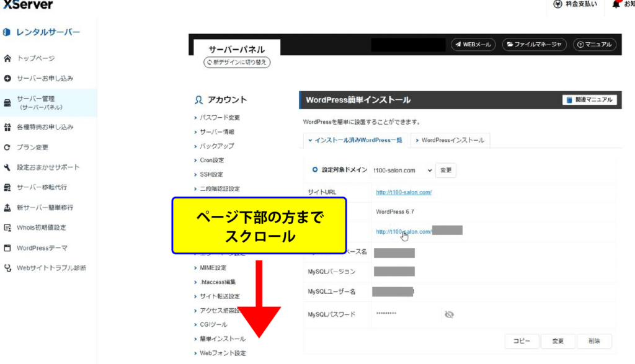
Task: Click the 削除 button
Action: coord(594,341)
